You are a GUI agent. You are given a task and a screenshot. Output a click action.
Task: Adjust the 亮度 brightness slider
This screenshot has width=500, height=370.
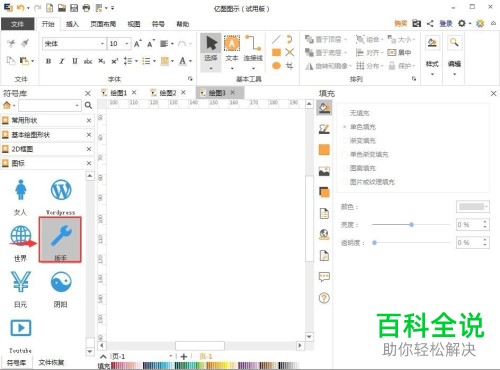click(412, 225)
